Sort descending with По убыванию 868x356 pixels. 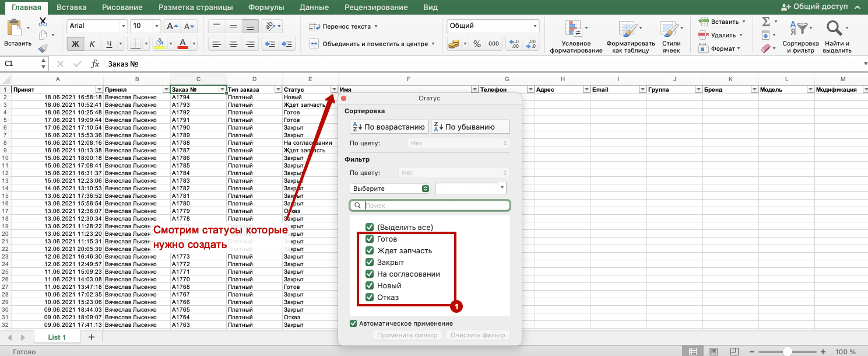(x=470, y=127)
